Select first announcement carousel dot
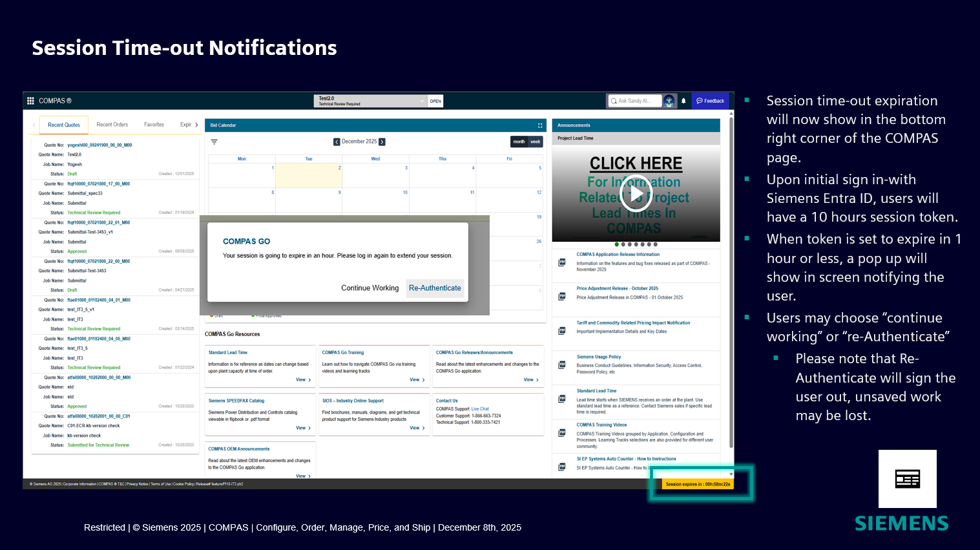This screenshot has width=980, height=550. coord(617,244)
